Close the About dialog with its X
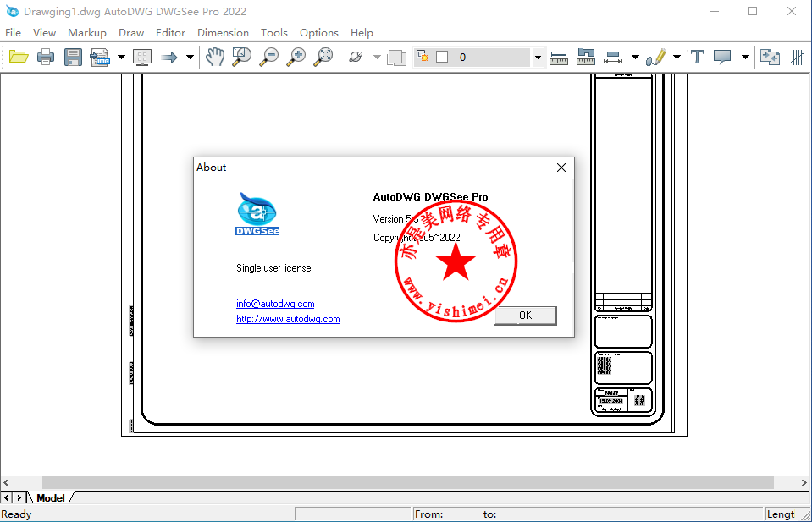 561,168
